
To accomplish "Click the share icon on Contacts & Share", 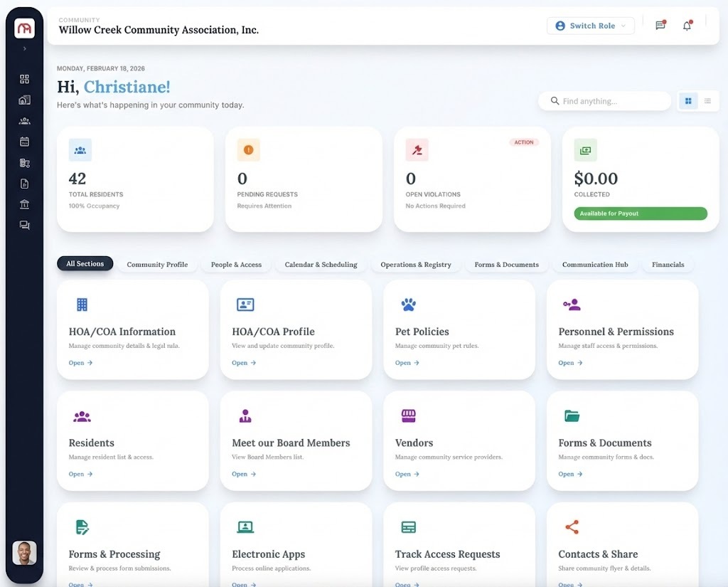I will tap(572, 527).
